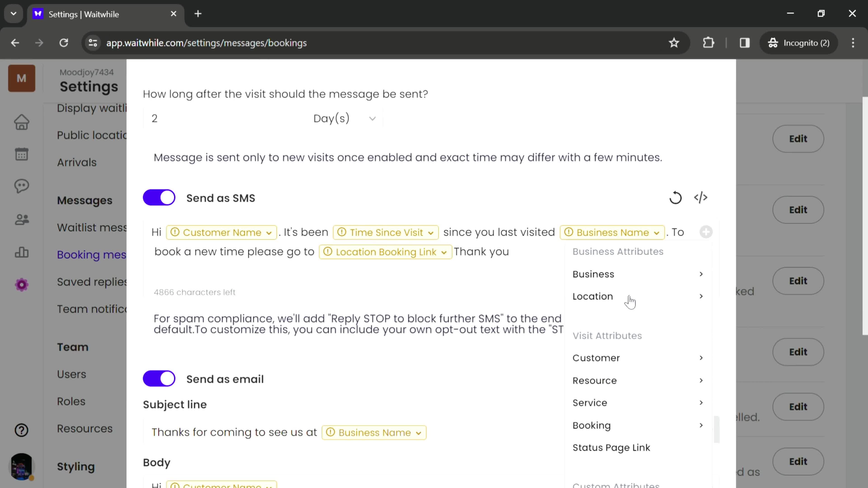Open Roles settings page

[71, 401]
